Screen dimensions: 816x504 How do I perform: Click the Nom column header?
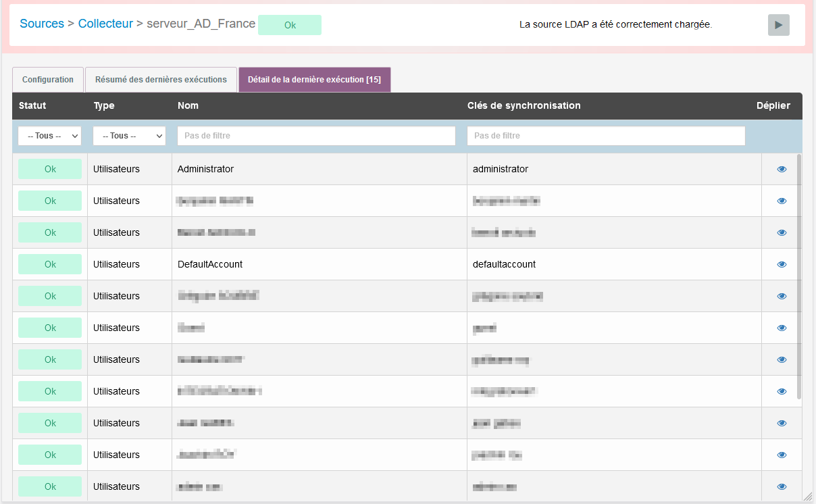click(188, 106)
